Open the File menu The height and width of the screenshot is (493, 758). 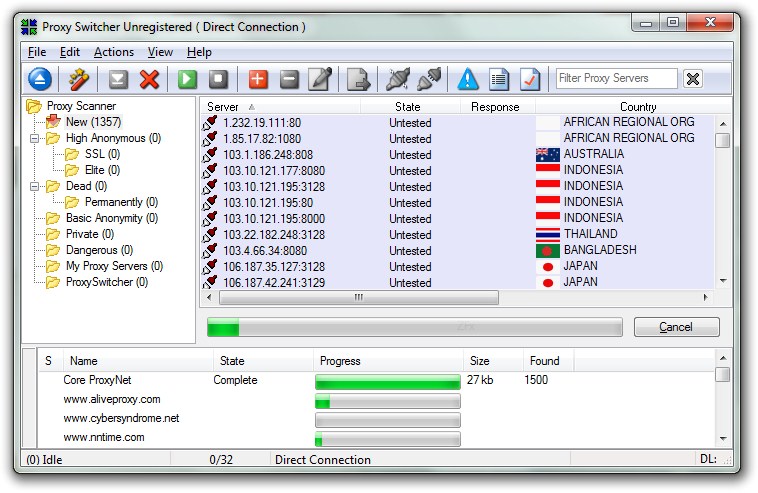[37, 52]
